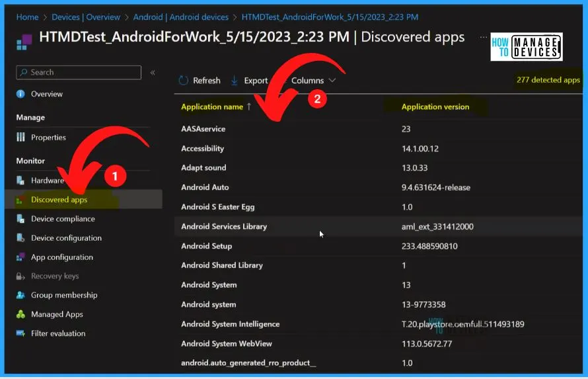Expand the Columns chevron dropdown

(332, 80)
